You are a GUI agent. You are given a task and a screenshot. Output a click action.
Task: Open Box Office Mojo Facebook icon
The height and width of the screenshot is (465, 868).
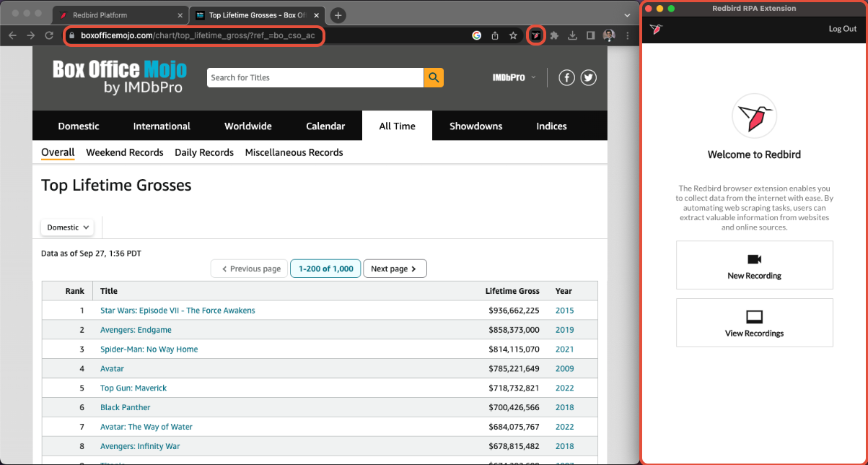click(x=566, y=77)
